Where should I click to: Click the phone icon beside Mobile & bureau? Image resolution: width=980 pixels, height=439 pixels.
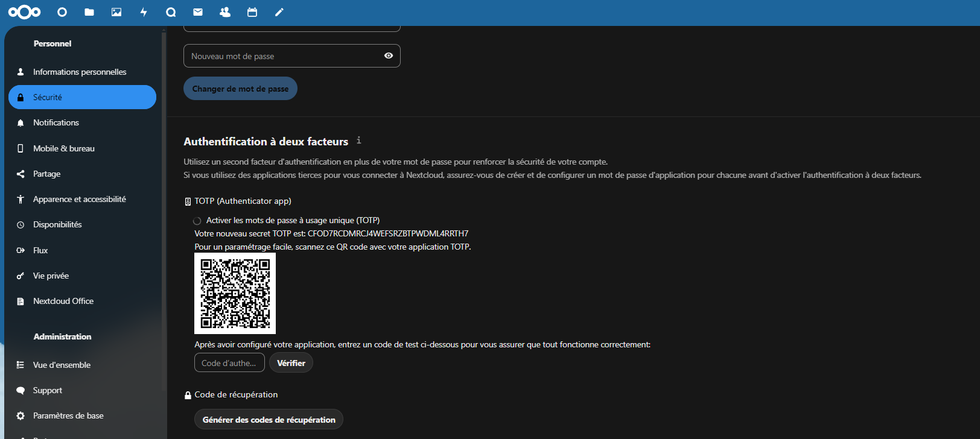pyautogui.click(x=21, y=148)
